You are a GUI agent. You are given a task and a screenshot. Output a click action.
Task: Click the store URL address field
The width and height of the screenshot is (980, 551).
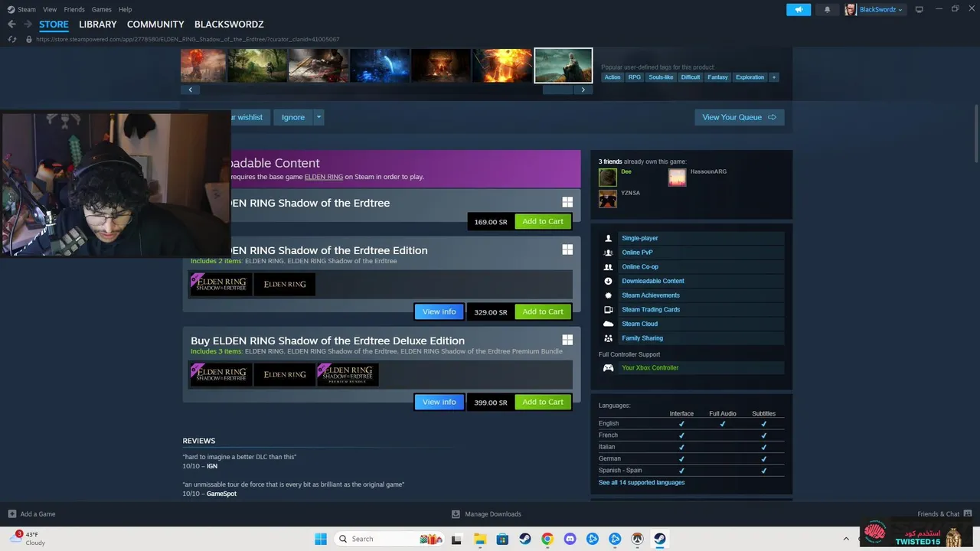pyautogui.click(x=188, y=39)
